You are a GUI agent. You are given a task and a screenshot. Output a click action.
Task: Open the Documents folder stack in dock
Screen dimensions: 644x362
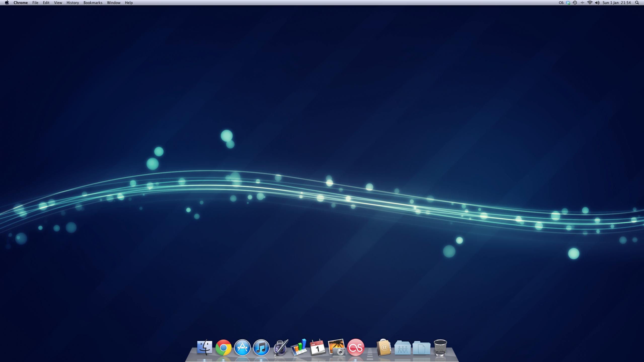click(x=421, y=348)
